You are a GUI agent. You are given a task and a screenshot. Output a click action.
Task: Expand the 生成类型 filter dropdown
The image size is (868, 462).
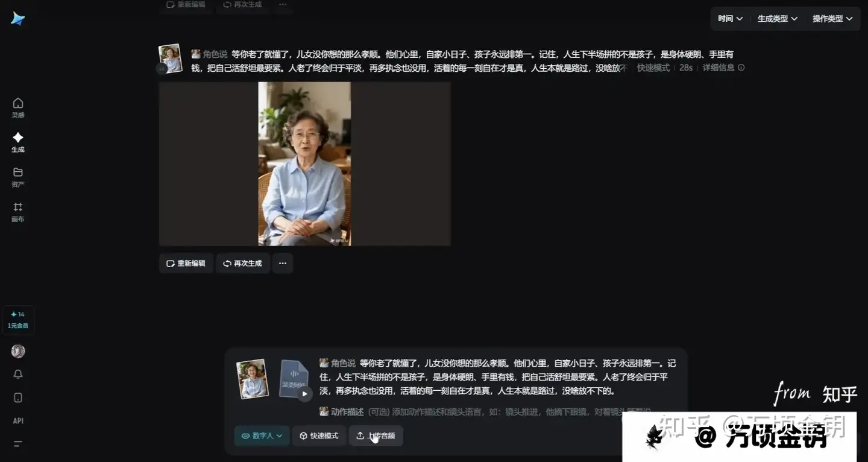click(777, 19)
